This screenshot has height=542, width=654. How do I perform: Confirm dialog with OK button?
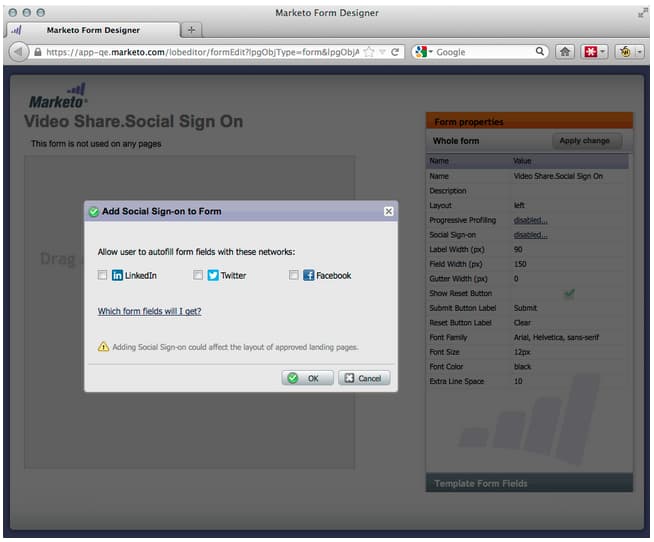click(x=307, y=378)
